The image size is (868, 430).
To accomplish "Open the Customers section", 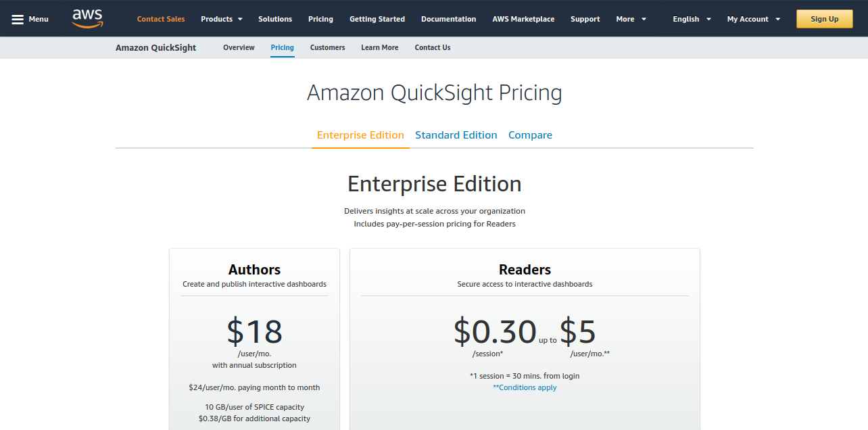I will coord(327,47).
